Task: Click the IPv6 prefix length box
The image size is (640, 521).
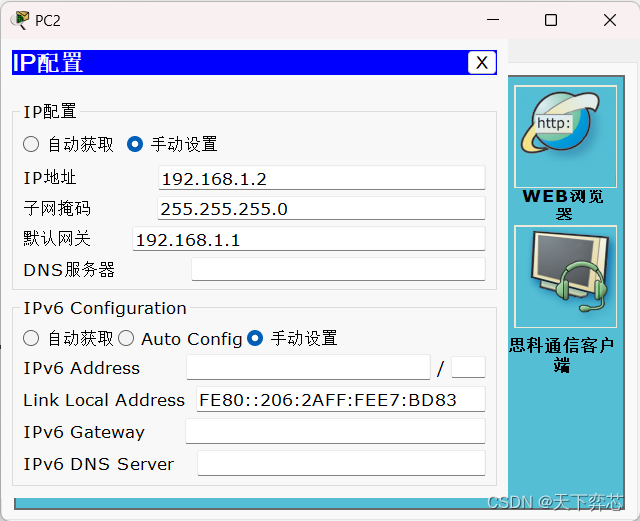Action: coord(468,367)
